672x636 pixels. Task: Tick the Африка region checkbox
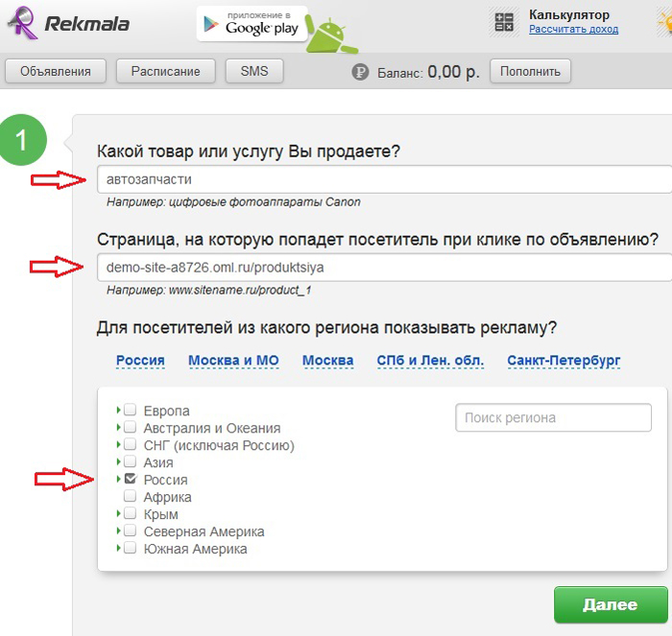point(130,496)
